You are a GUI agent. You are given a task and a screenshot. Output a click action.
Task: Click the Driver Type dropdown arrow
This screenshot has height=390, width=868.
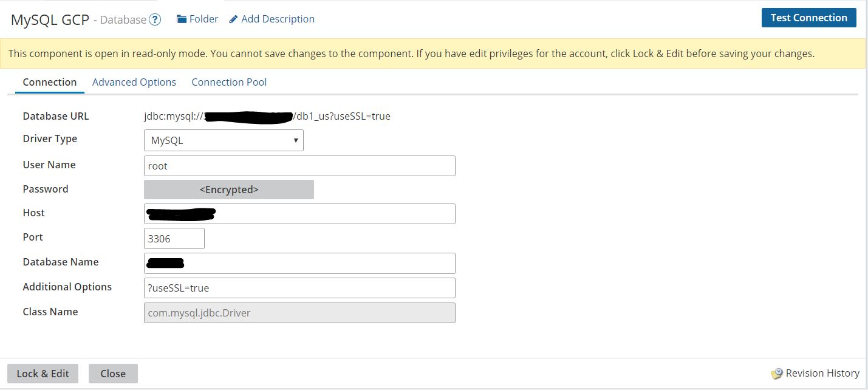[296, 140]
